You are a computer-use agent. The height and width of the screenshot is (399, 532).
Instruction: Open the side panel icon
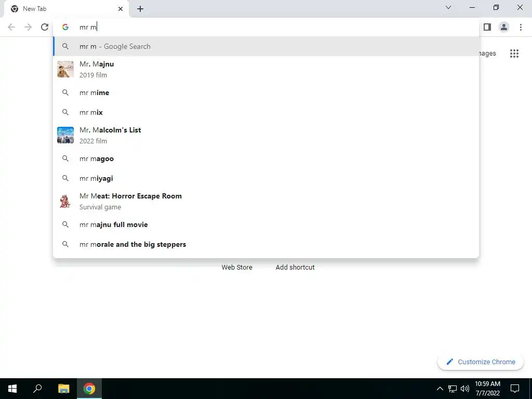pyautogui.click(x=487, y=27)
